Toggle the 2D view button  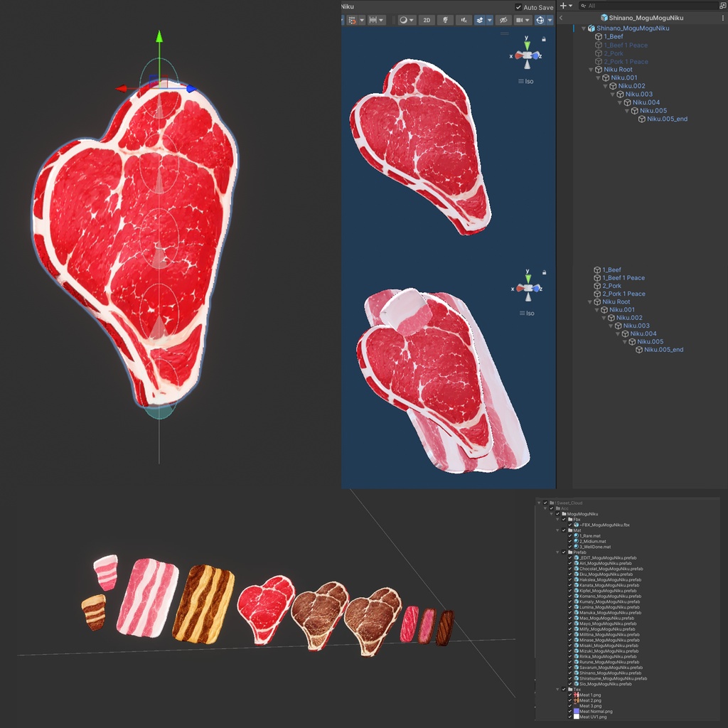[x=427, y=20]
